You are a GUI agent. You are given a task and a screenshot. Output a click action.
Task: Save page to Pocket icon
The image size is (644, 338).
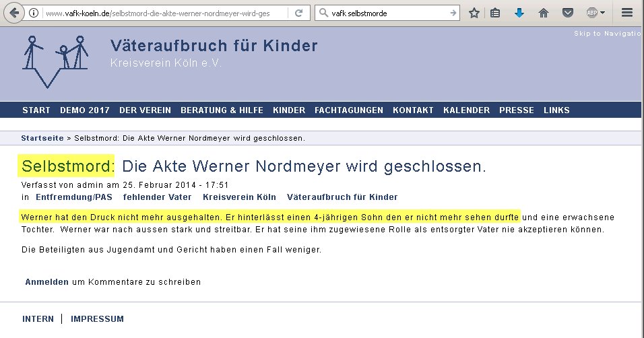(x=568, y=13)
